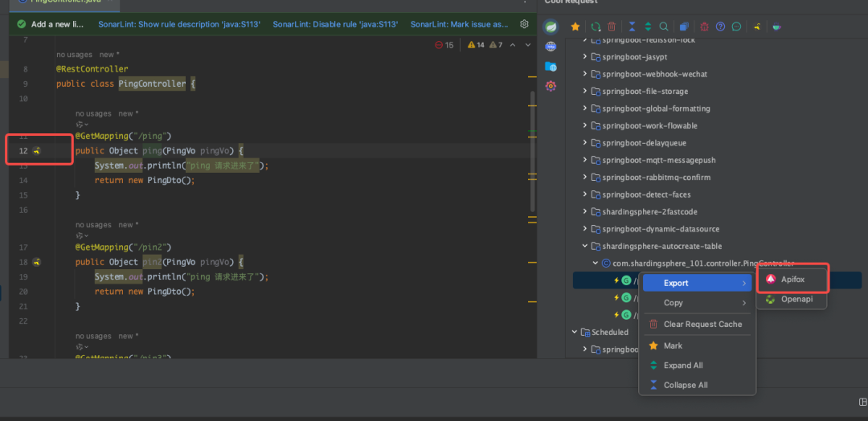Screen dimensions: 868x421
Task: Click the red bug icon in the toolbar
Action: coord(705,27)
